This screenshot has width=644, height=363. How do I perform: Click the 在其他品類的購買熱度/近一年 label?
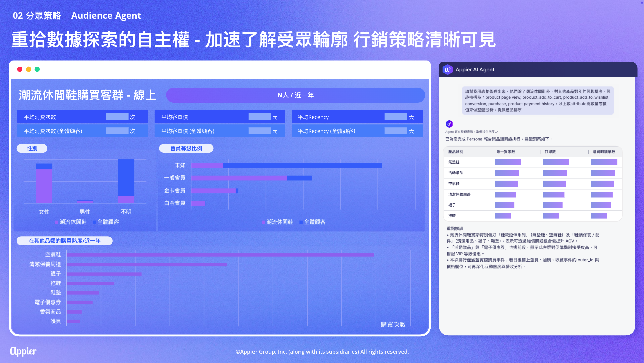[64, 241]
